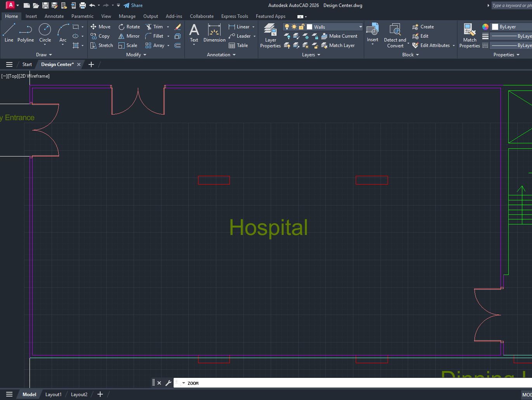
Task: Open the Linear dimension dropdown arrow
Action: [253, 27]
